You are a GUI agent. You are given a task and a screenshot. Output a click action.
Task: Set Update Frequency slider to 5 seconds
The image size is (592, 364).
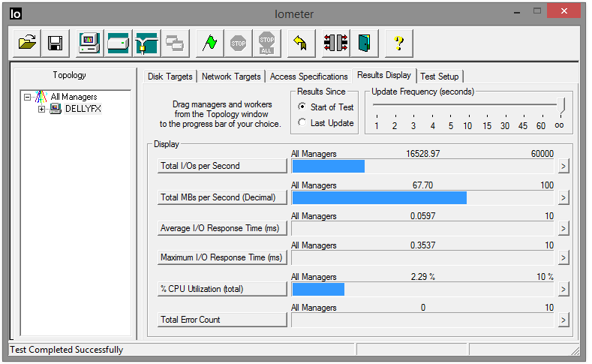coord(450,105)
